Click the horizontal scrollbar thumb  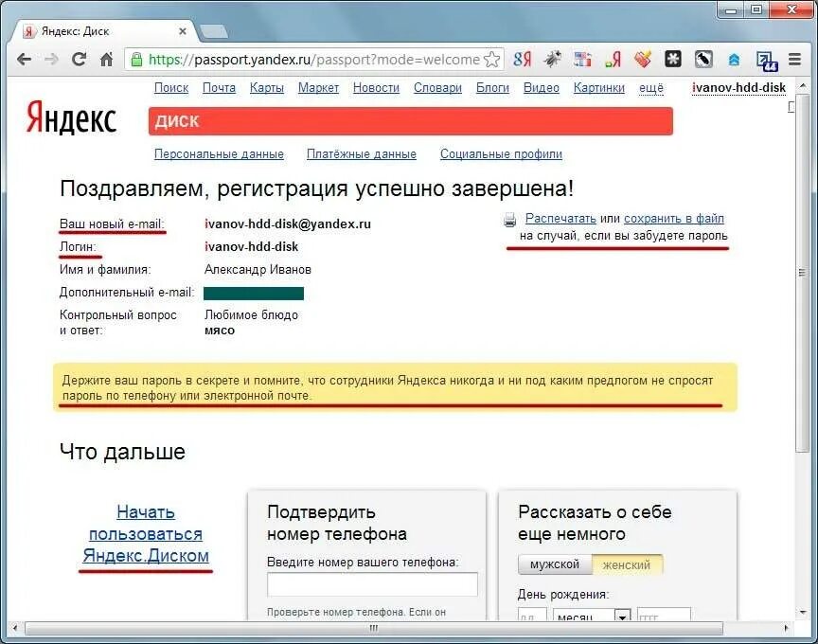point(374,628)
